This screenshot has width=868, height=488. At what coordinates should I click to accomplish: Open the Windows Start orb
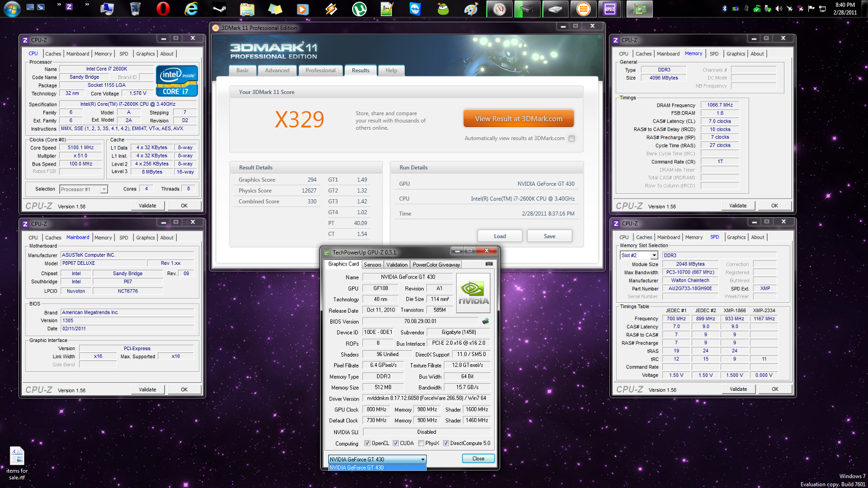point(12,9)
